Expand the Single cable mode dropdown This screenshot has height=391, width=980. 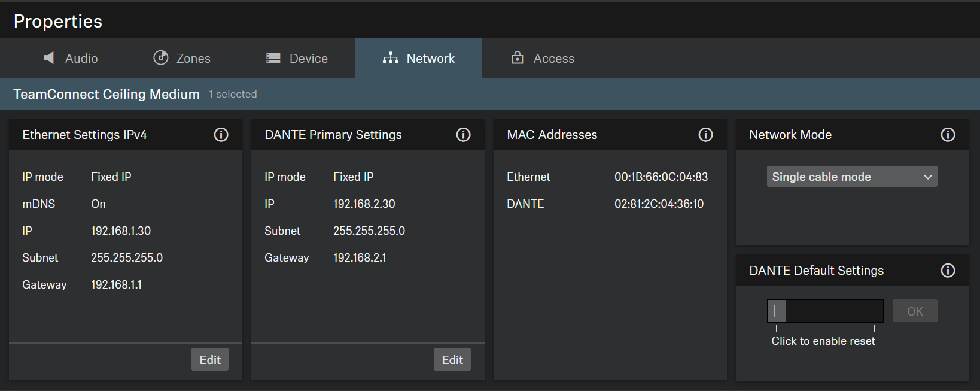[851, 177]
